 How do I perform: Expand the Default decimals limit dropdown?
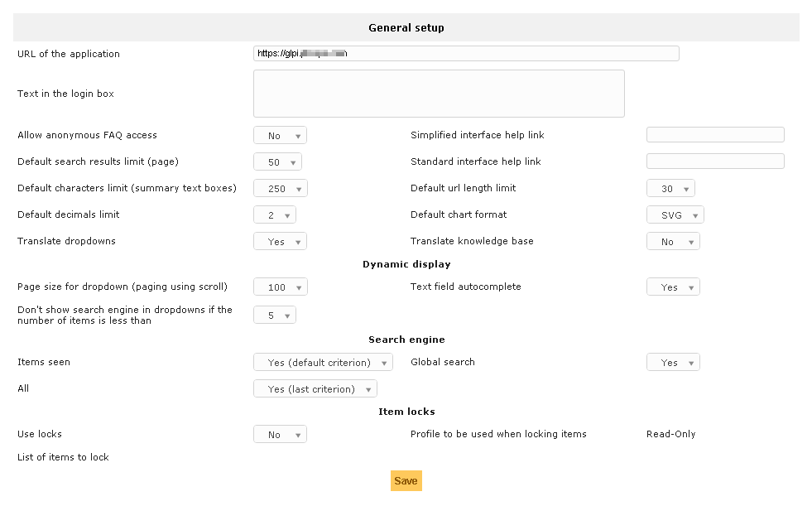(274, 214)
